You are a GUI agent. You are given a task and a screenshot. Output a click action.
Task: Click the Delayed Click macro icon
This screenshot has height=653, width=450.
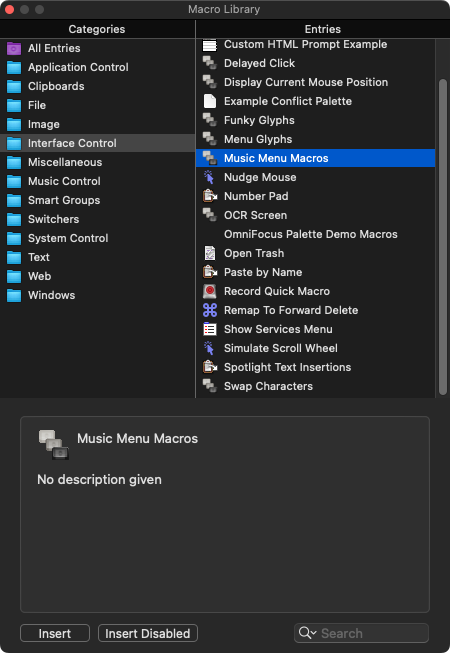coord(209,63)
